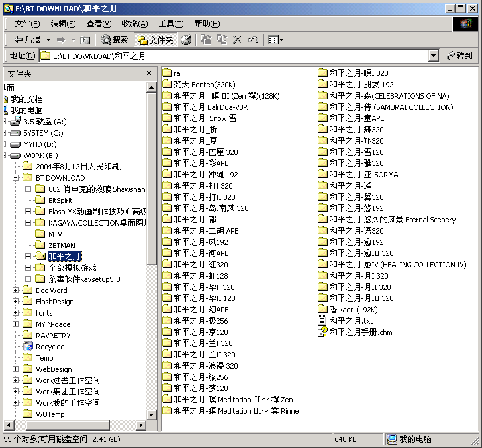The width and height of the screenshot is (482, 448).
Task: Select the 和平之月-朋友 192 folder icon
Action: point(323,84)
